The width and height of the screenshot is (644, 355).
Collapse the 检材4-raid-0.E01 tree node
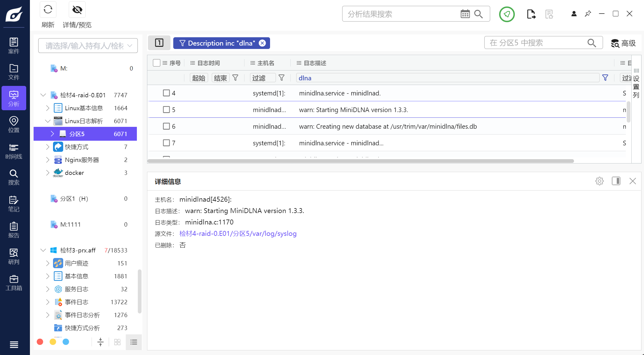pyautogui.click(x=43, y=95)
